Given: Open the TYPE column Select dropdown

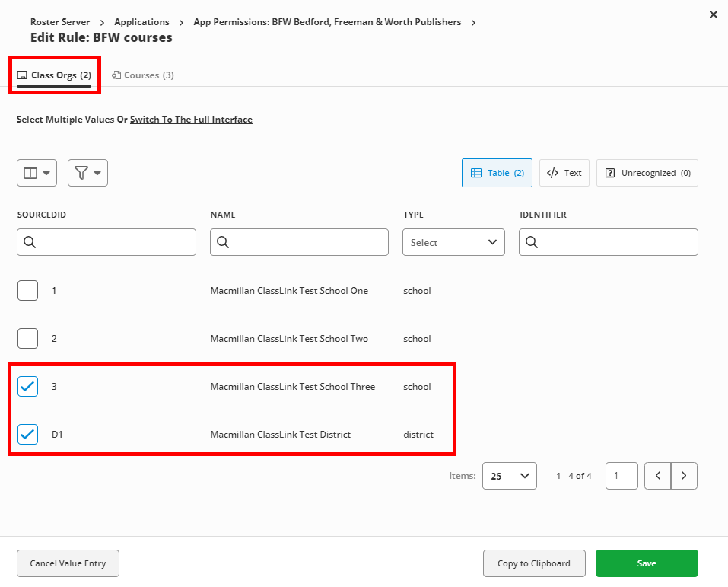Looking at the screenshot, I should (453, 241).
